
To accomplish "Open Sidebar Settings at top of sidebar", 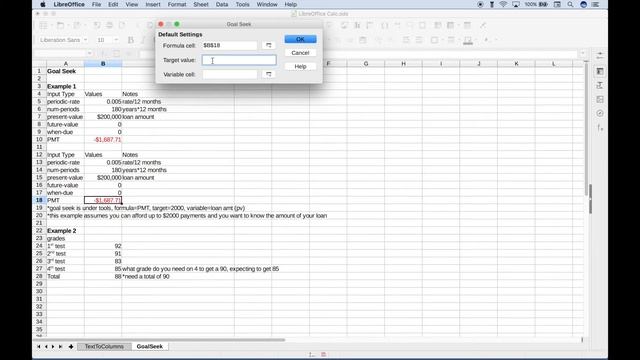I will click(x=600, y=55).
